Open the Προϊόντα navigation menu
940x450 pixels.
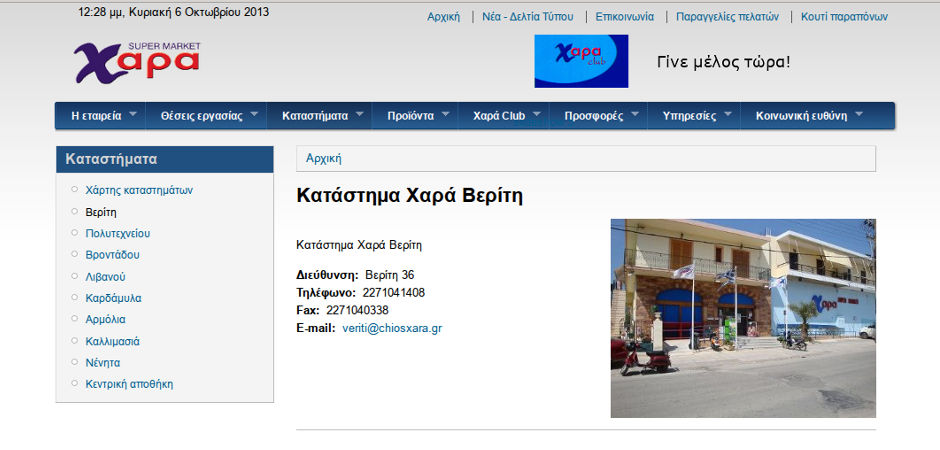(x=410, y=116)
